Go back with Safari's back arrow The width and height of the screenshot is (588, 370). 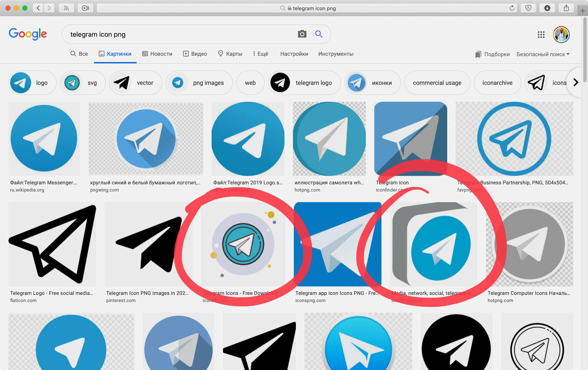pyautogui.click(x=38, y=8)
